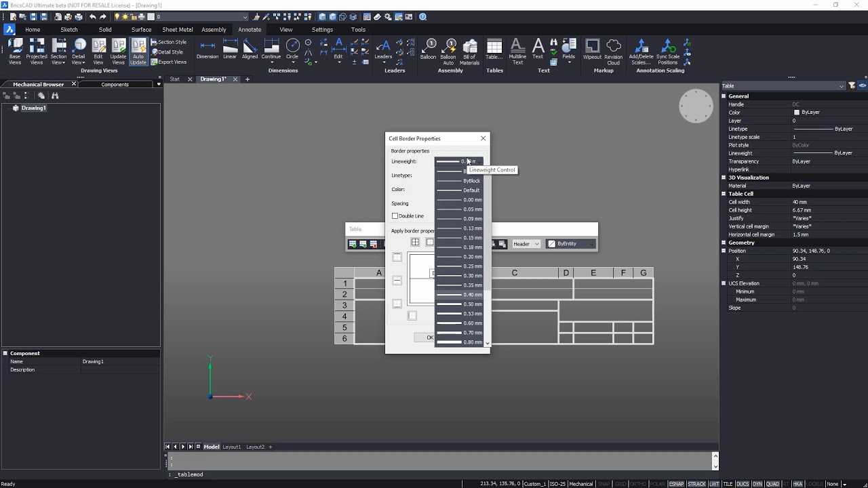Open Detail Style settings
The image size is (868, 488).
[167, 52]
